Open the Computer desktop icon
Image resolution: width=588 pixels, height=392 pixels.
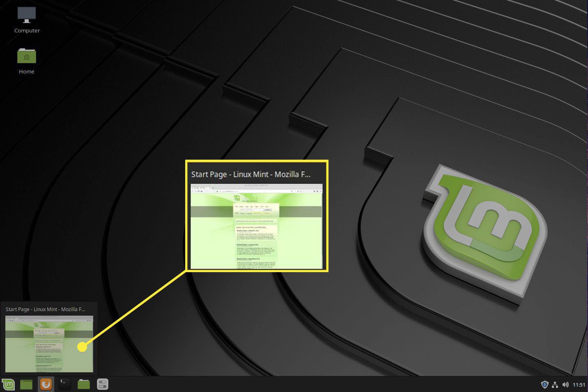click(x=27, y=15)
